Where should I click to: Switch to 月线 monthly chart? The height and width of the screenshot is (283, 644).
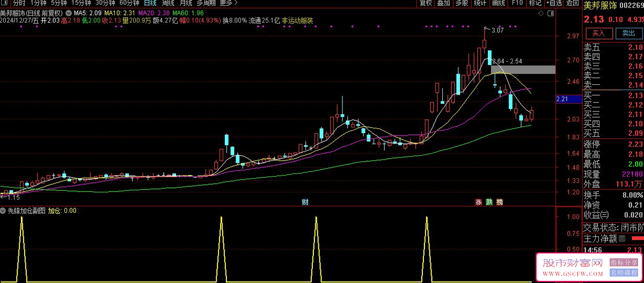pos(185,3)
